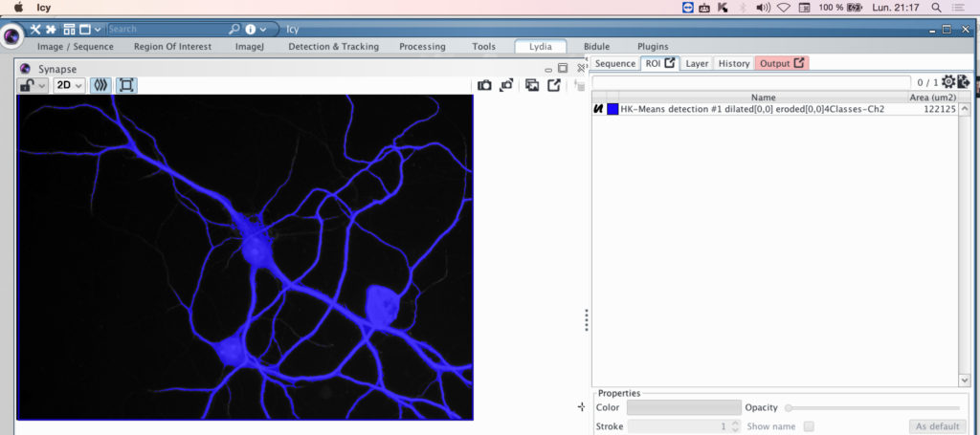Toggle the layers visibility button in viewer

tap(100, 85)
